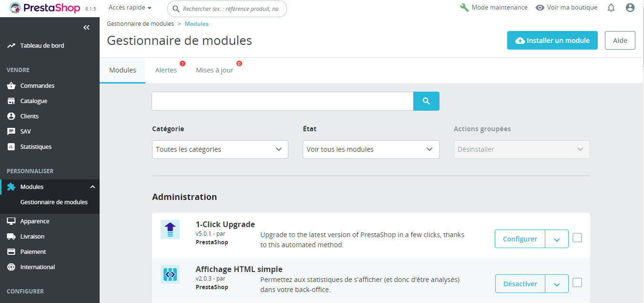Expand the arrow next to Désactiver

click(557, 284)
